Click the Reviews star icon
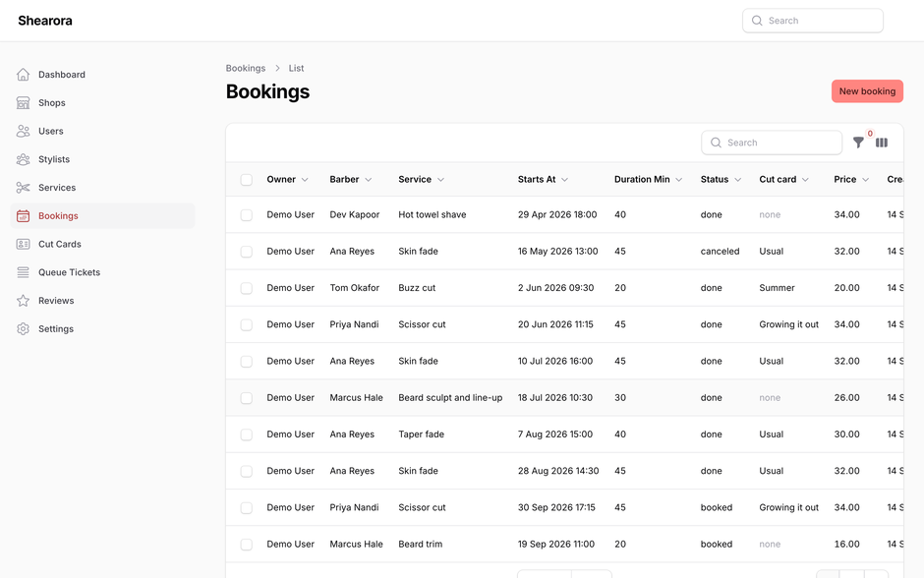Viewport: 924px width, 578px height. coord(23,301)
